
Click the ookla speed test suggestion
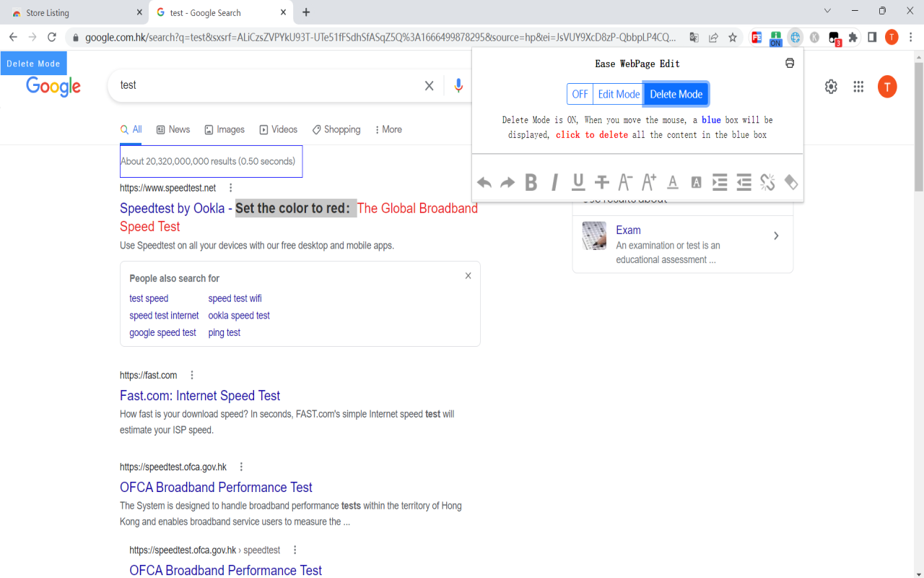(239, 316)
